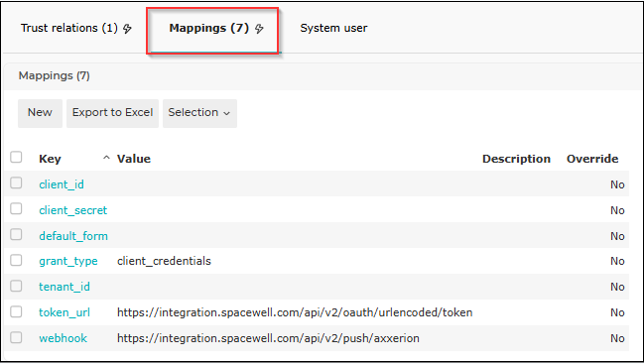Screen dimensions: 644x364
Task: Switch to the Mappings (7) tab
Action: pyautogui.click(x=209, y=28)
